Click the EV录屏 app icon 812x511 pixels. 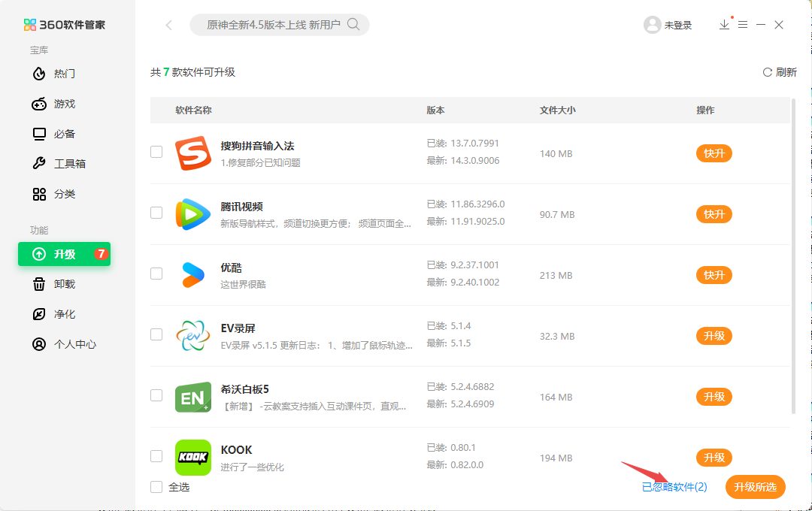click(193, 336)
